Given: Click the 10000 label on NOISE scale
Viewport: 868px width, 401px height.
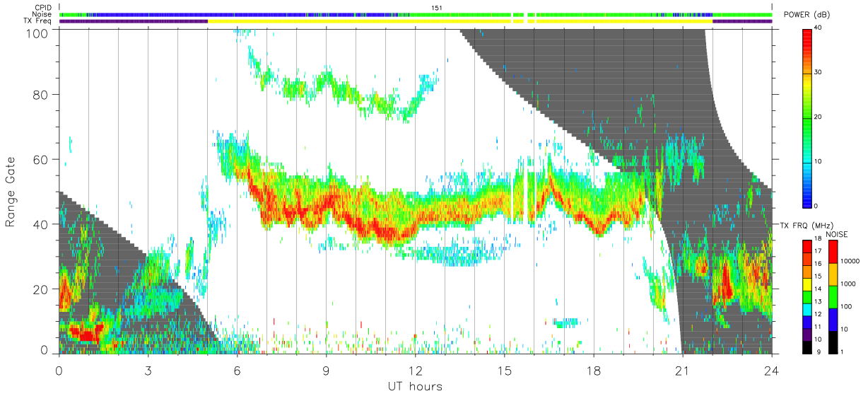Looking at the screenshot, I should point(850,261).
